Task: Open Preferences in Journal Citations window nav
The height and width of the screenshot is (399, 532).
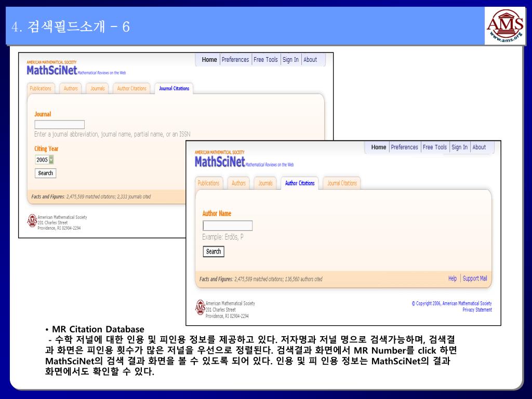Action: point(235,60)
